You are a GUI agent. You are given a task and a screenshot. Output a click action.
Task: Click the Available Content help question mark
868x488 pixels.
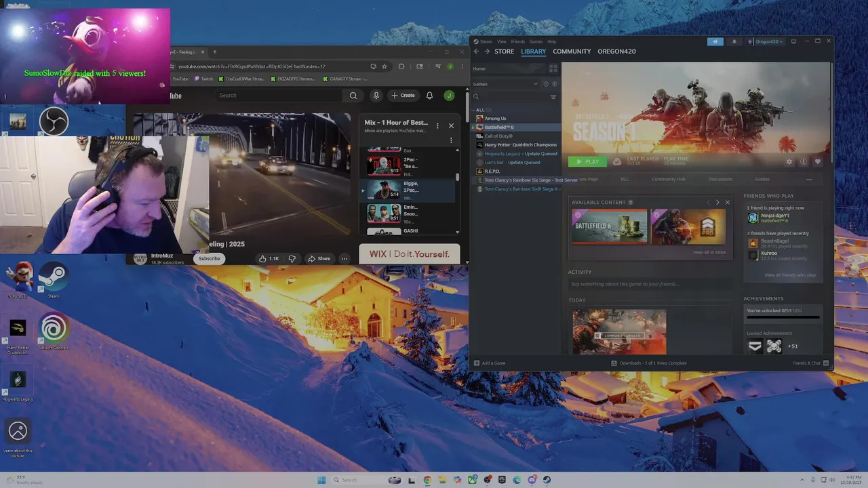(631, 203)
